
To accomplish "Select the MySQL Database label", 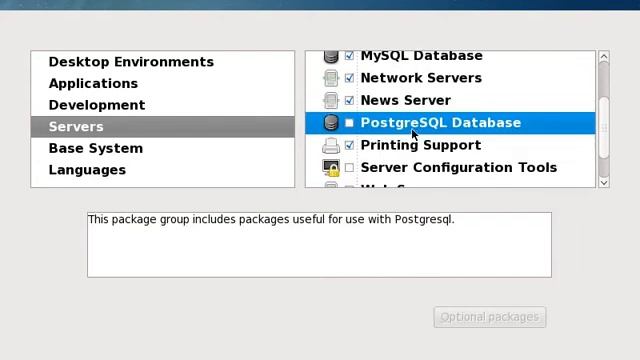I will tap(422, 56).
